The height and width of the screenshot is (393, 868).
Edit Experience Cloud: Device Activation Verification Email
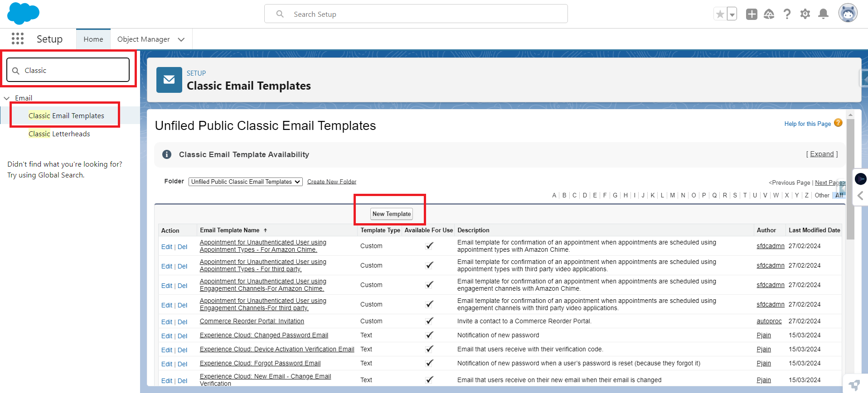[x=167, y=350]
